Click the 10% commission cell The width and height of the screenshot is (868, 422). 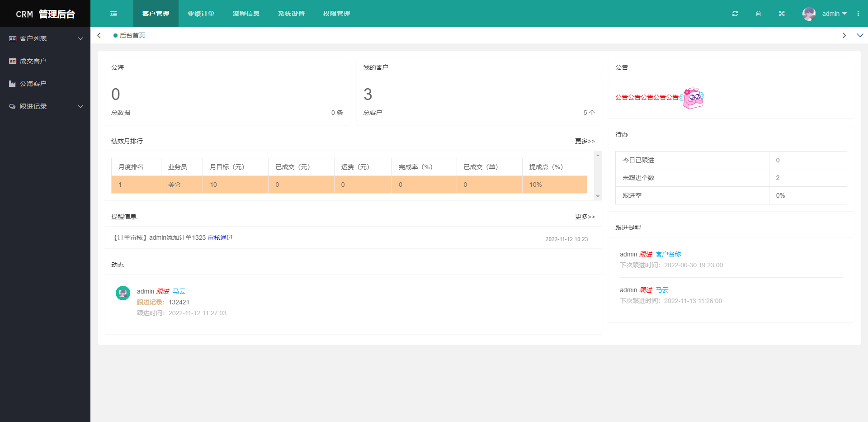pos(555,185)
